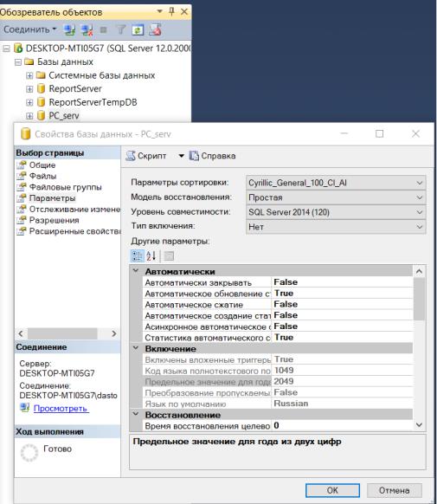
Task: Click the Отмена button
Action: (x=394, y=490)
